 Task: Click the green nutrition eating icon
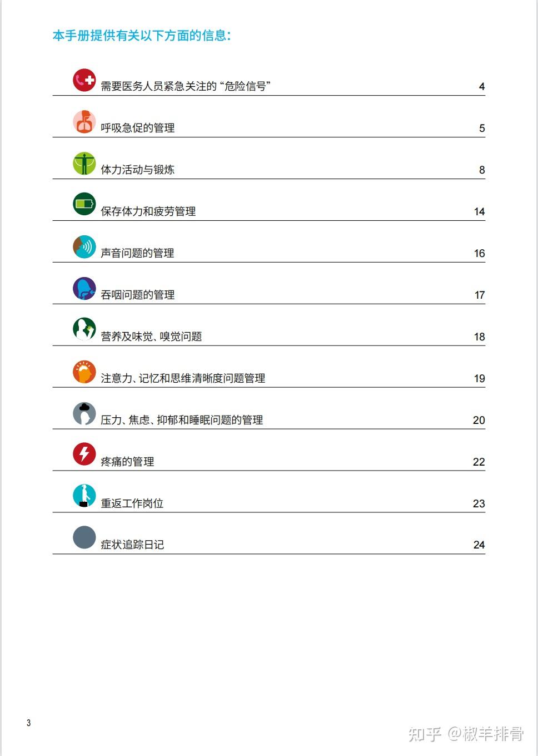pos(84,329)
